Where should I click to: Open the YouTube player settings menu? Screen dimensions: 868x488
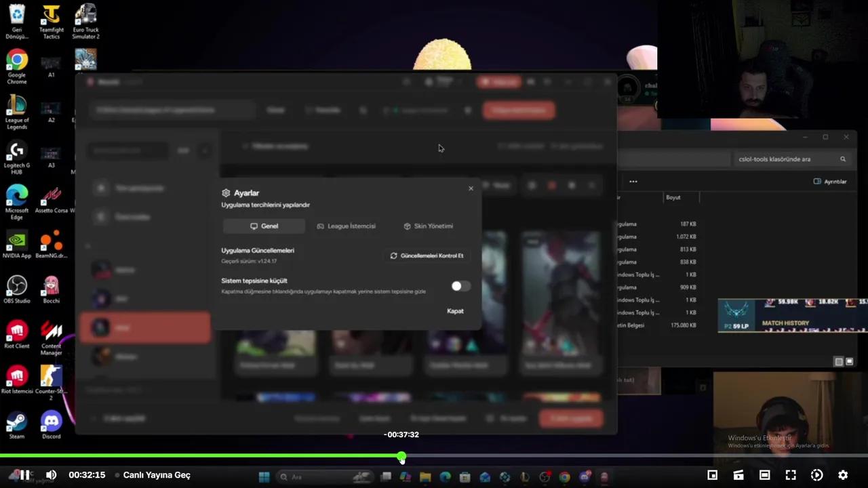pos(842,474)
